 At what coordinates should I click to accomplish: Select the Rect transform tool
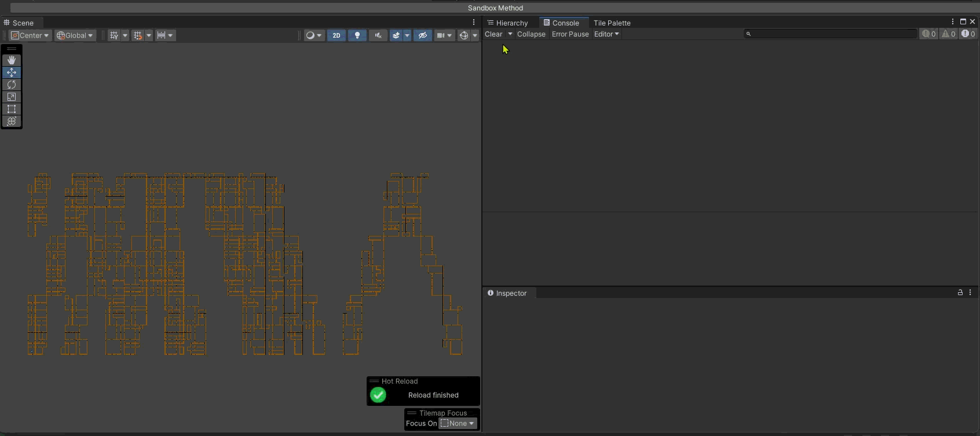pyautogui.click(x=12, y=109)
